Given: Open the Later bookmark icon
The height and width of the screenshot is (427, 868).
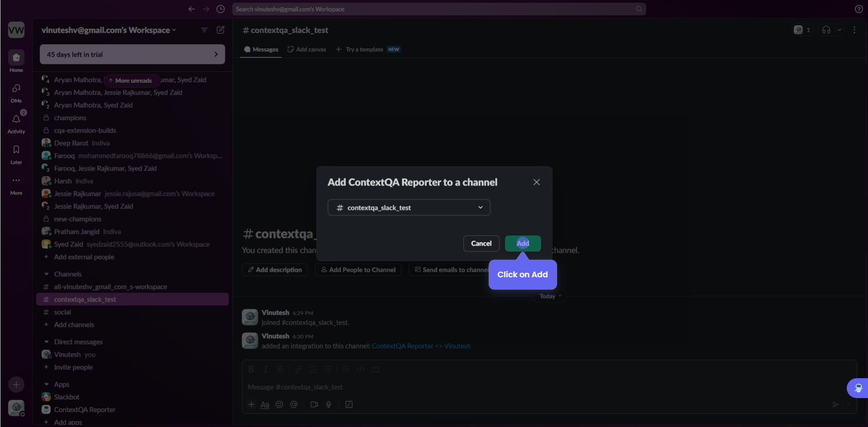Looking at the screenshot, I should 16,150.
